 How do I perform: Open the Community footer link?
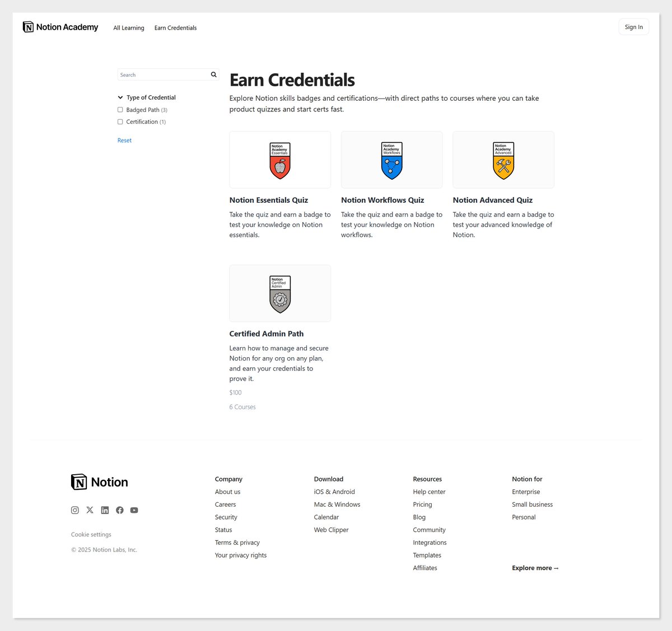[430, 530]
